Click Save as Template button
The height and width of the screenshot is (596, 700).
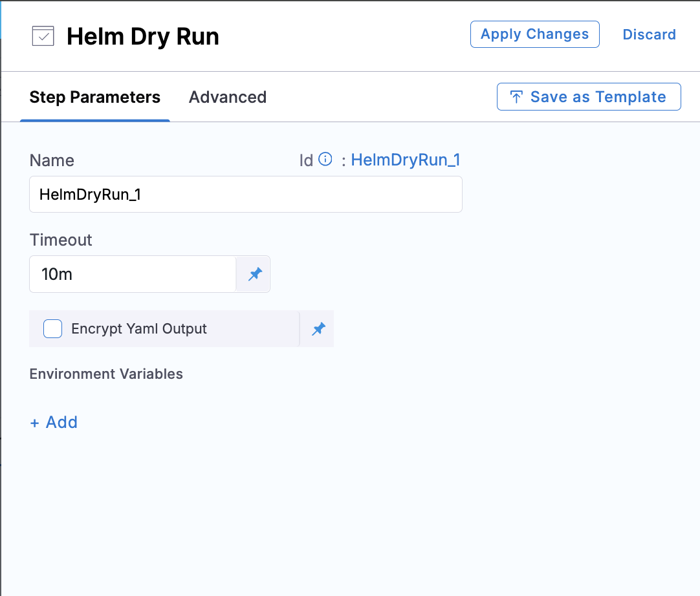pos(589,96)
